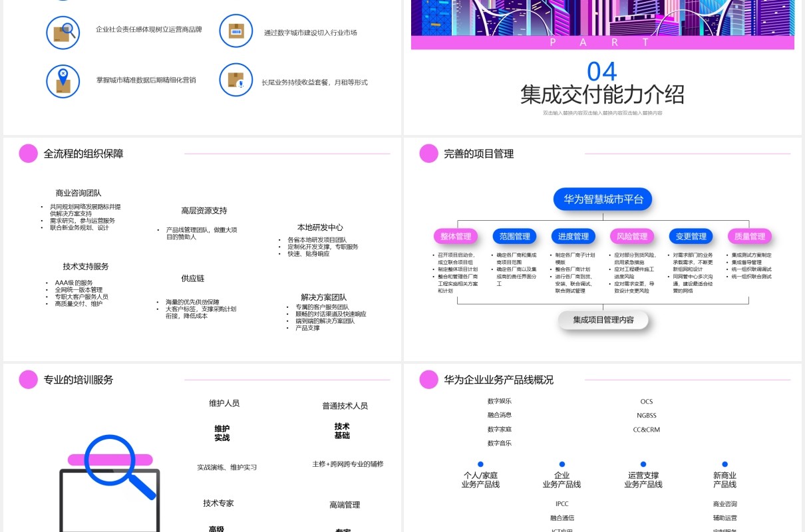Click the label 维护人员

point(224,403)
